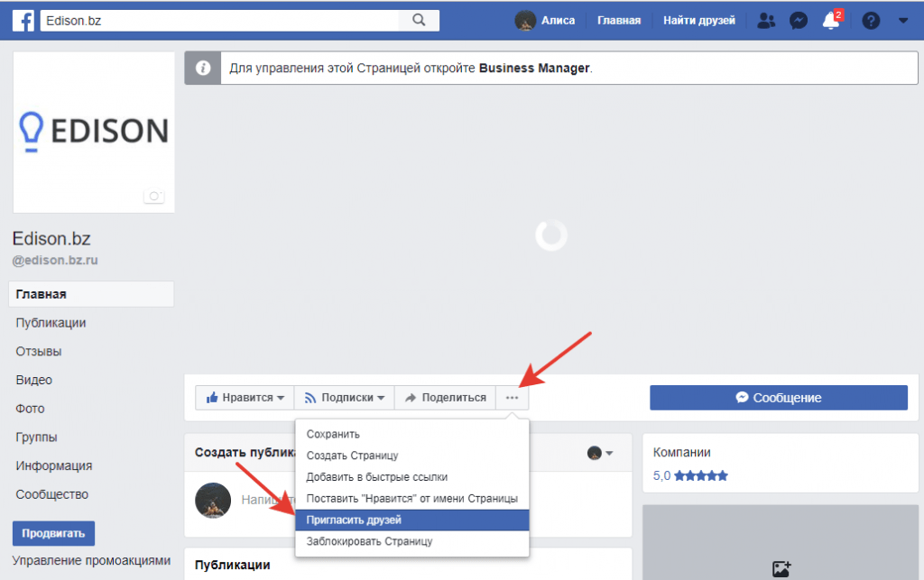Expand the Подписки dropdown button

[x=345, y=398]
